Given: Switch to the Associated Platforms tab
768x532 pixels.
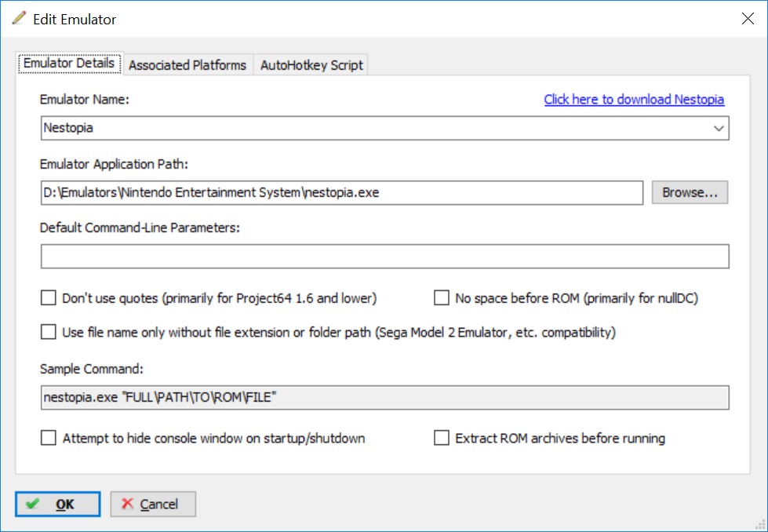Looking at the screenshot, I should click(187, 65).
